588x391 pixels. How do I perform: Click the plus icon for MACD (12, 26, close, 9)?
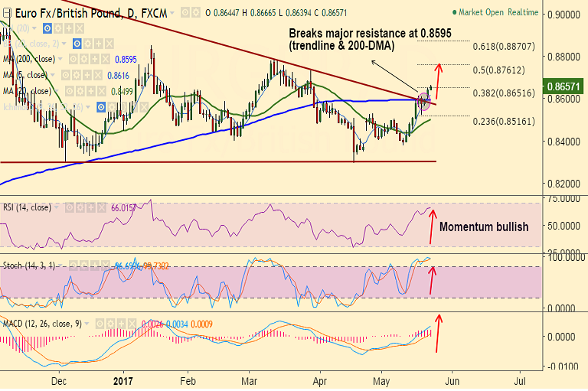tap(121, 324)
